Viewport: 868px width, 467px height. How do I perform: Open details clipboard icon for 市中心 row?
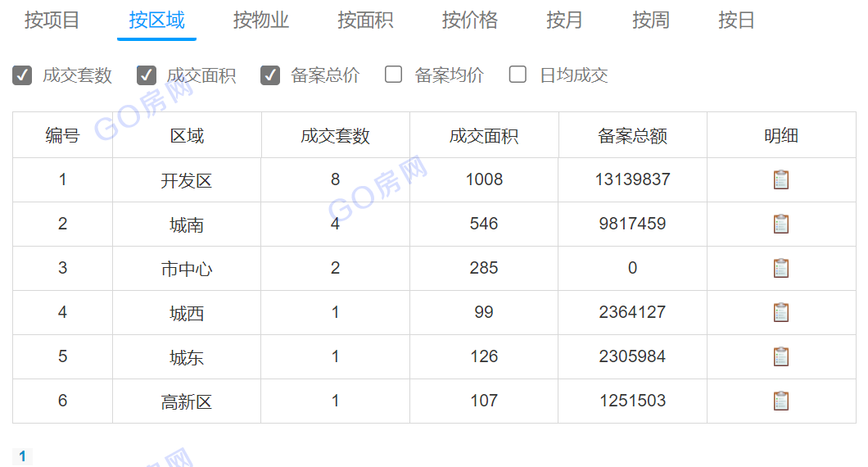click(781, 268)
